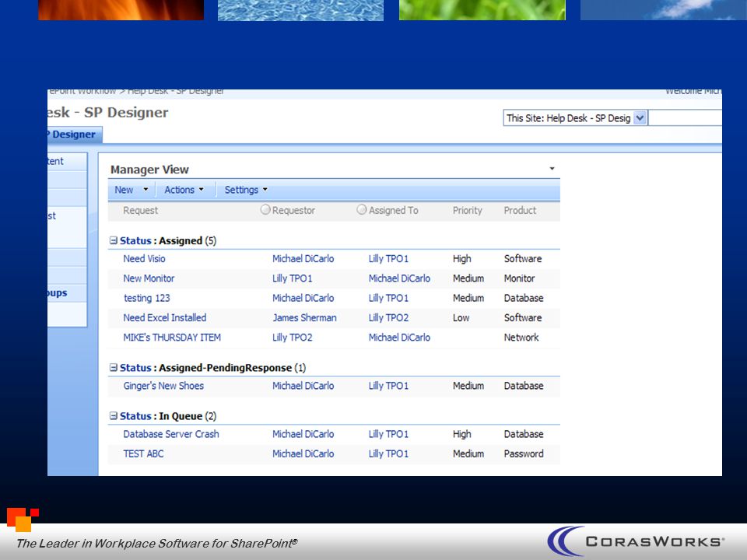Sort by the Requestor column header
Viewport: 747px width, 560px height.
click(293, 211)
